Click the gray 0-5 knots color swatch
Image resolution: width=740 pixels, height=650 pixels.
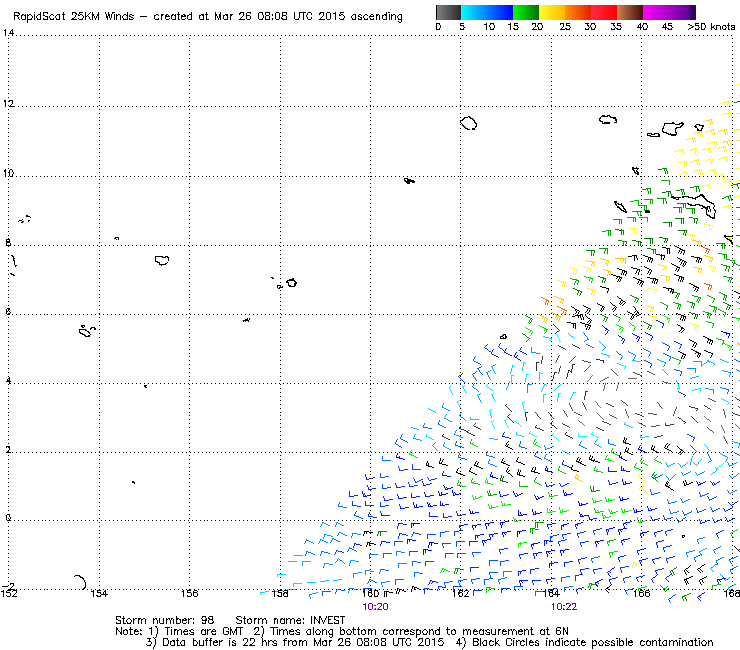(448, 12)
